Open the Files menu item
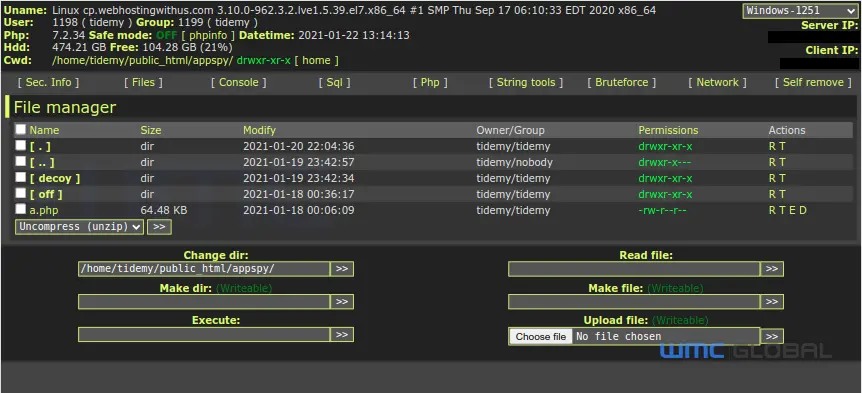 coord(143,82)
